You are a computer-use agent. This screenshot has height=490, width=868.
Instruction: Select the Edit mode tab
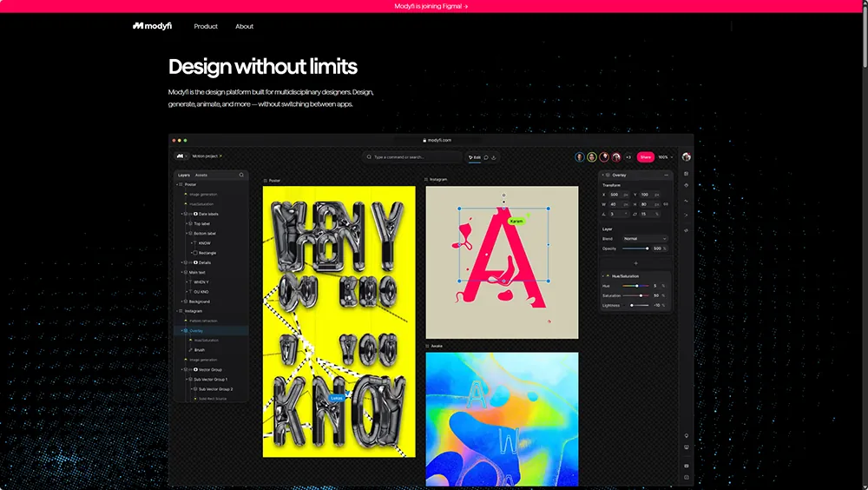click(475, 157)
